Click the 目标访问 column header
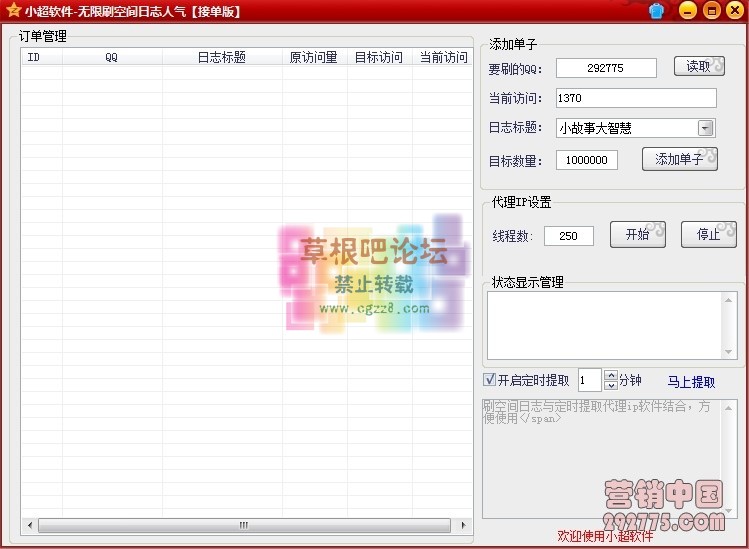Image resolution: width=749 pixels, height=549 pixels. [x=380, y=57]
